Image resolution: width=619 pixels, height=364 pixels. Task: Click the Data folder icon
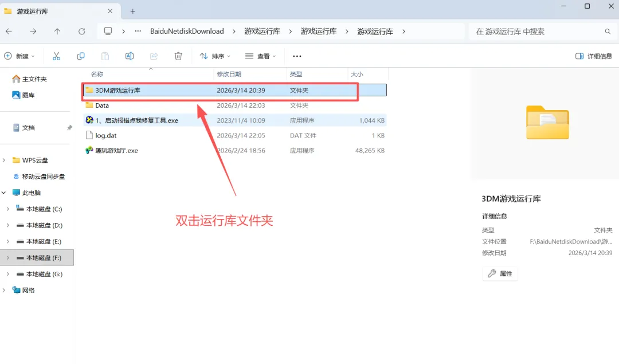point(89,105)
